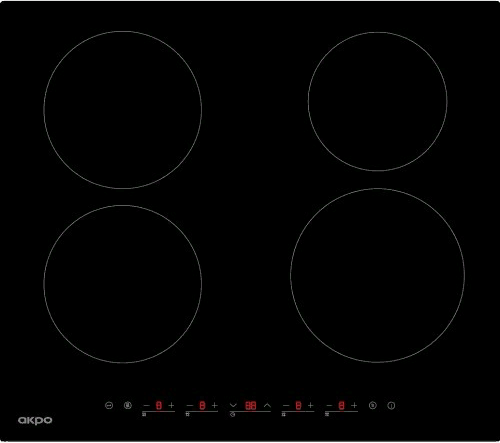The width and height of the screenshot is (500, 443).
Task: Increase the first heating zone's power with plus
Action: point(171,405)
